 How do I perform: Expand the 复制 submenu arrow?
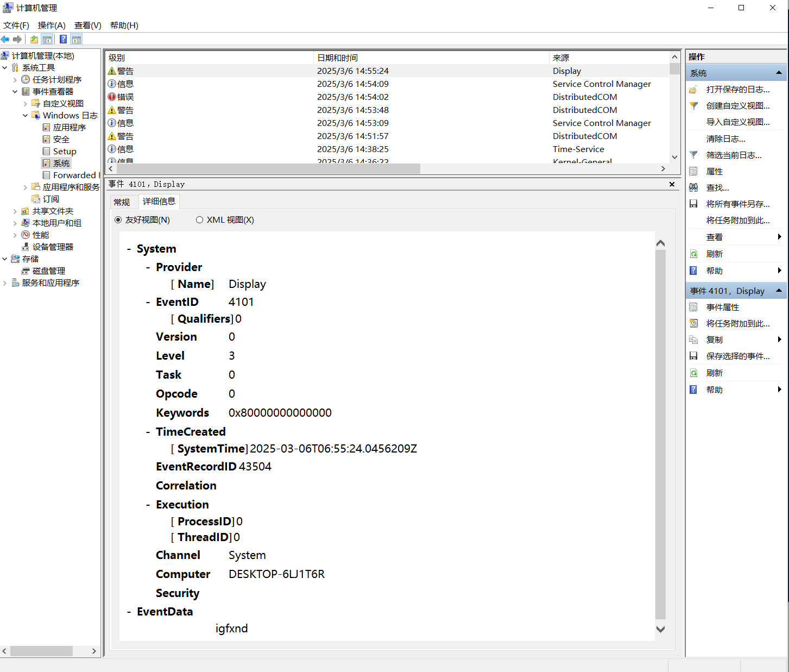point(779,340)
